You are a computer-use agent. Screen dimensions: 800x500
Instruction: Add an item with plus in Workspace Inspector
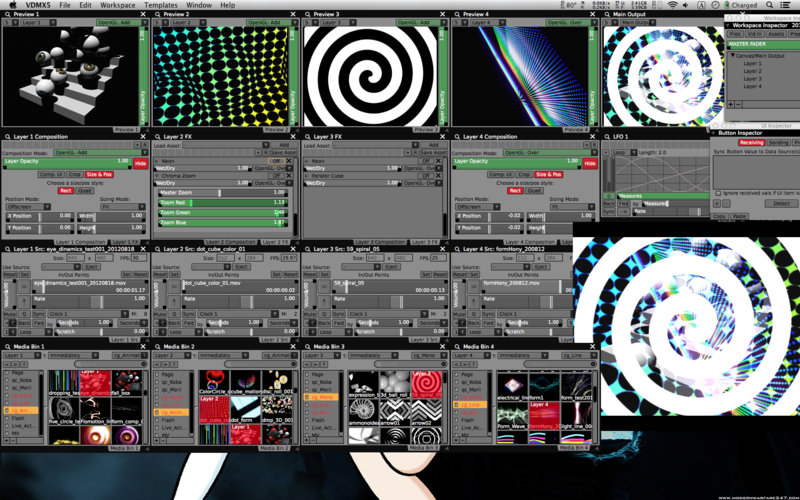tap(731, 105)
